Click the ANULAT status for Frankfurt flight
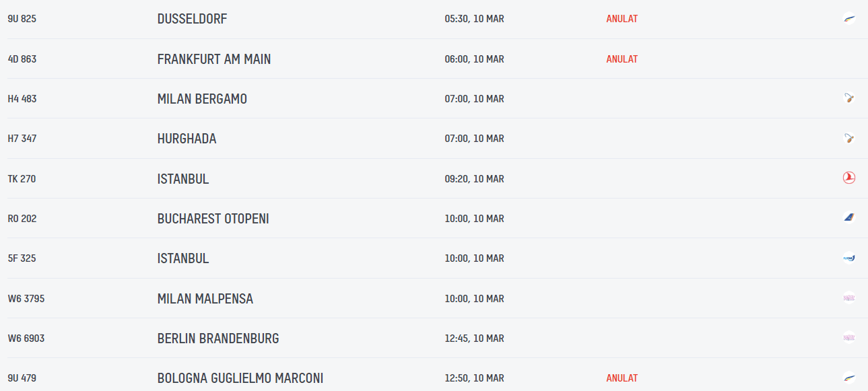Viewport: 868px width, 391px height. point(622,59)
